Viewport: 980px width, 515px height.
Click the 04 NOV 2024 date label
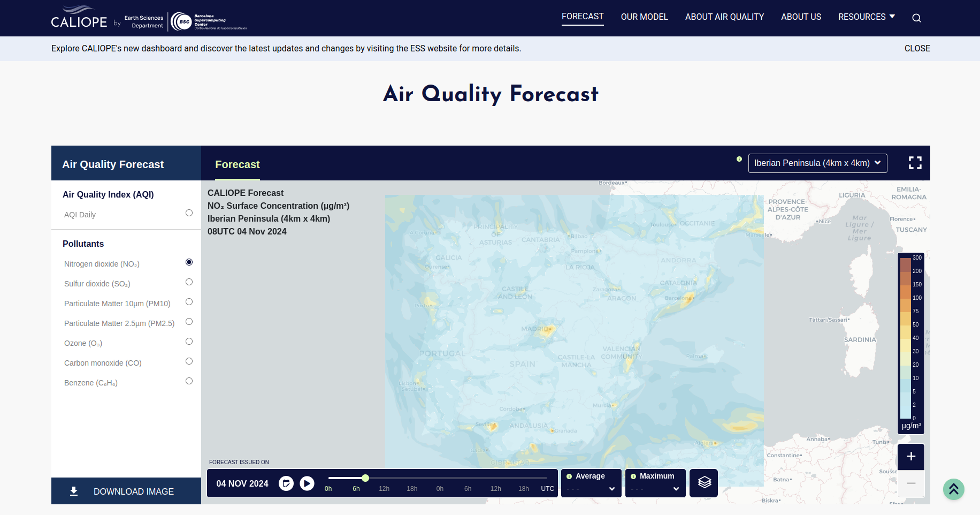tap(242, 483)
